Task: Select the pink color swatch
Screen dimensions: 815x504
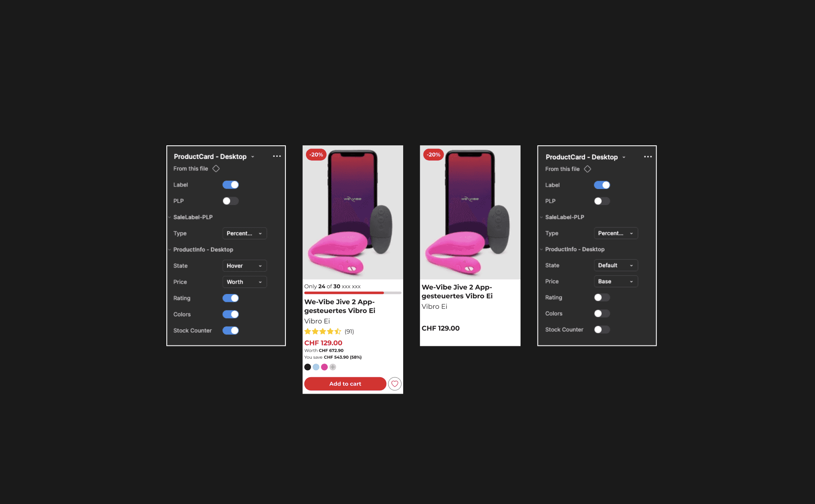Action: [x=325, y=367]
